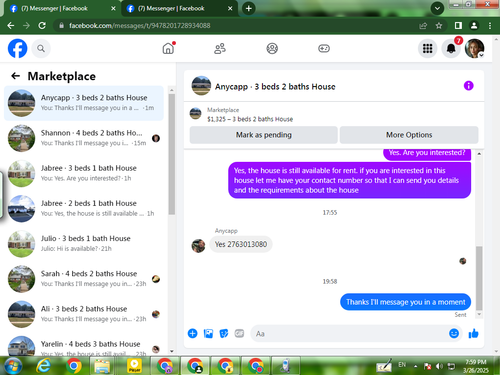Click Anycapp's avatar beside Yes 2763013080

(198, 246)
